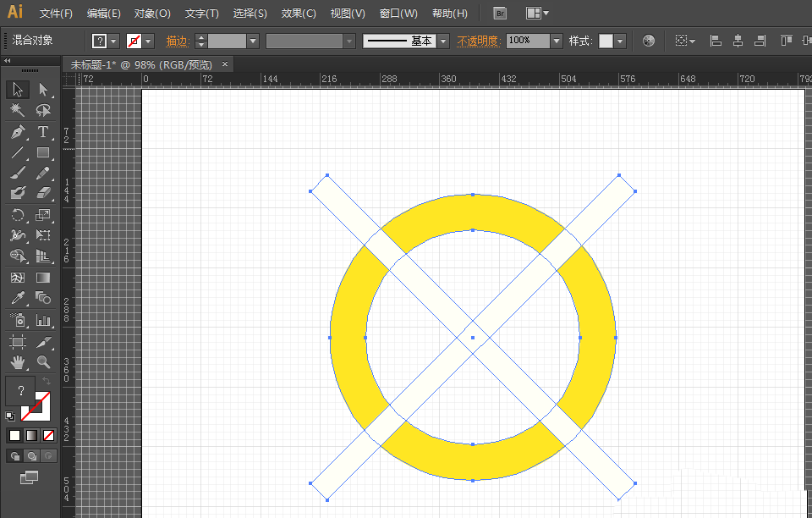Click the 描边 stroke panel link
Screen dimensions: 812x518
point(178,41)
